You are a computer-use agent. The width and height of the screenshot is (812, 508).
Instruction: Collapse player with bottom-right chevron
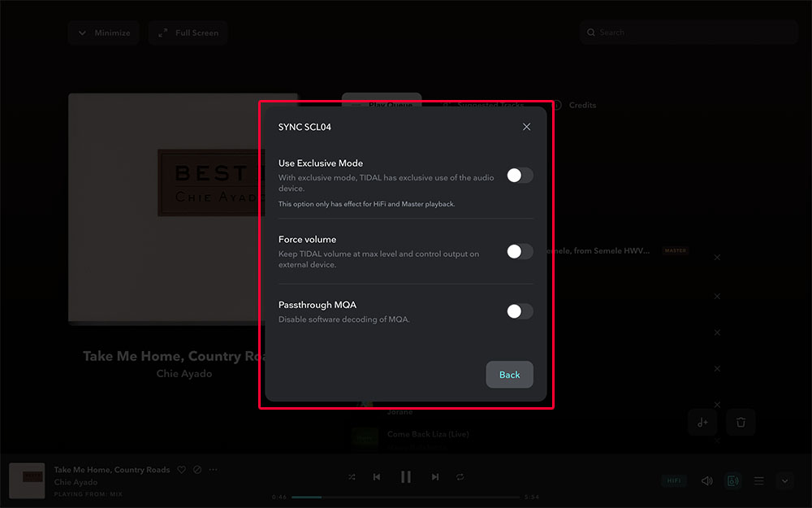point(784,480)
